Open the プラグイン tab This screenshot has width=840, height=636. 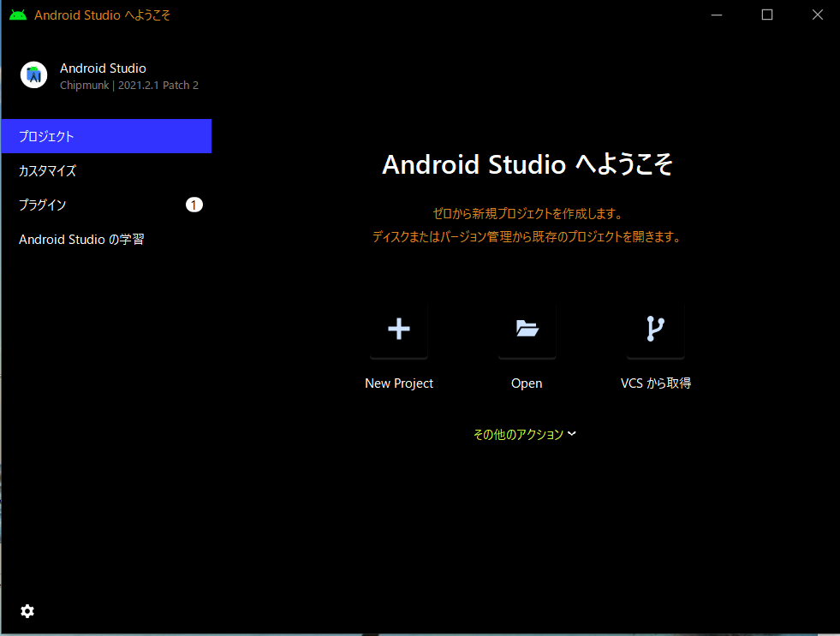pos(43,205)
